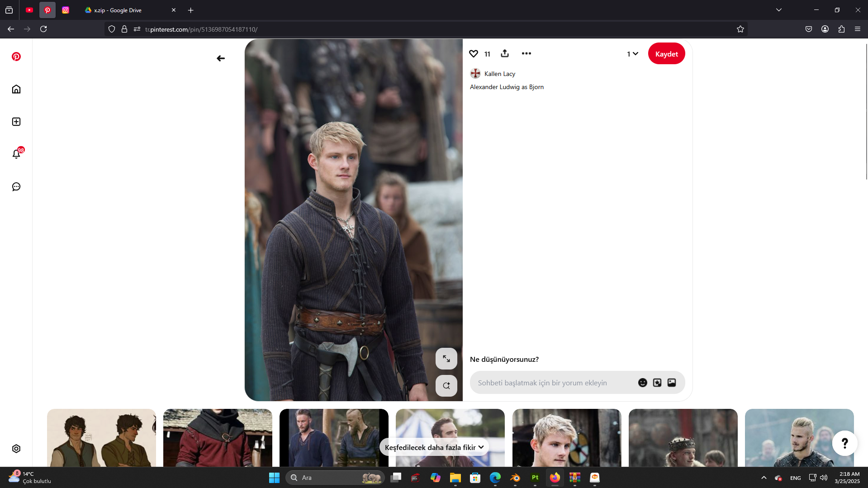The height and width of the screenshot is (488, 868).
Task: Switch to the Pinterest pinned tab
Action: (47, 10)
